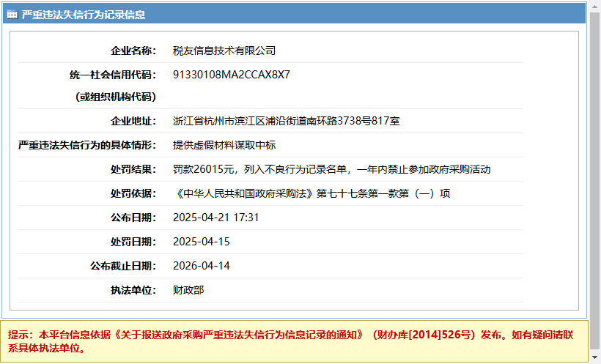The image size is (601, 364).
Task: Click the 企业名称 field label
Action: click(133, 51)
